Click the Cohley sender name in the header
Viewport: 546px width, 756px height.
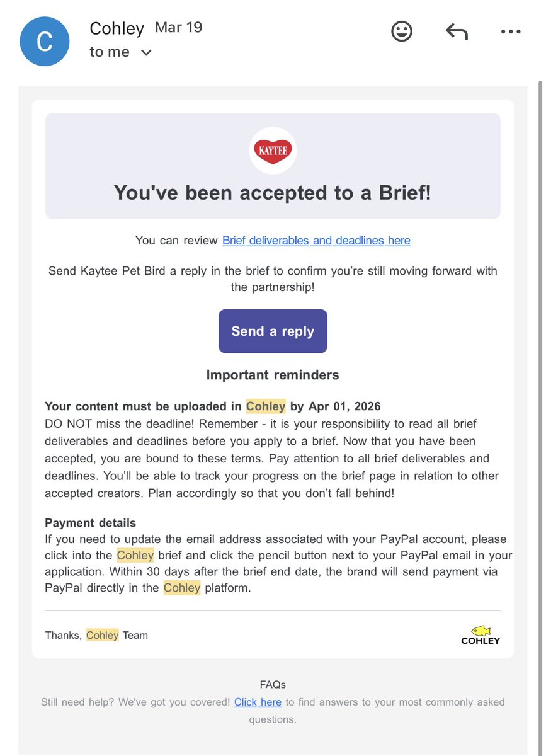pos(117,28)
